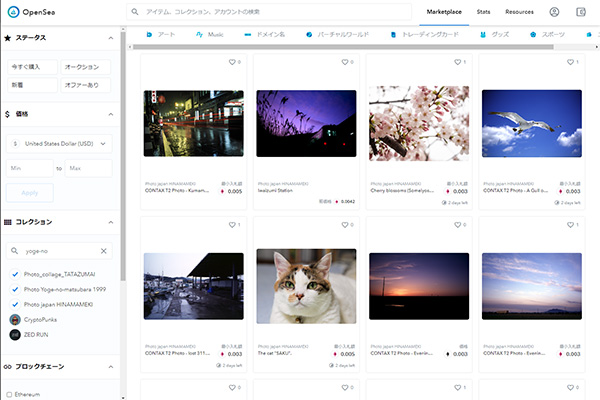Select the トレーディングカード category tab
The image size is (600, 400).
420,35
